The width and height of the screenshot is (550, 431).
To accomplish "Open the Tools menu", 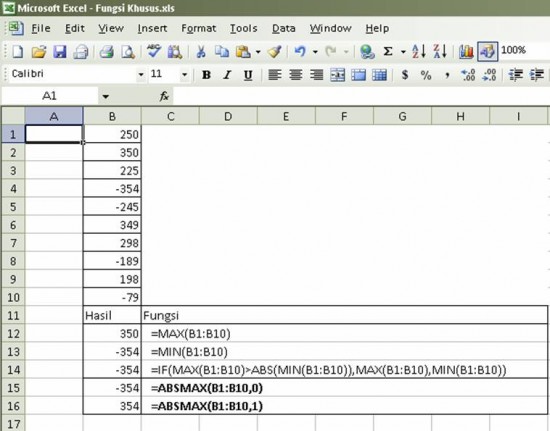I will [243, 28].
